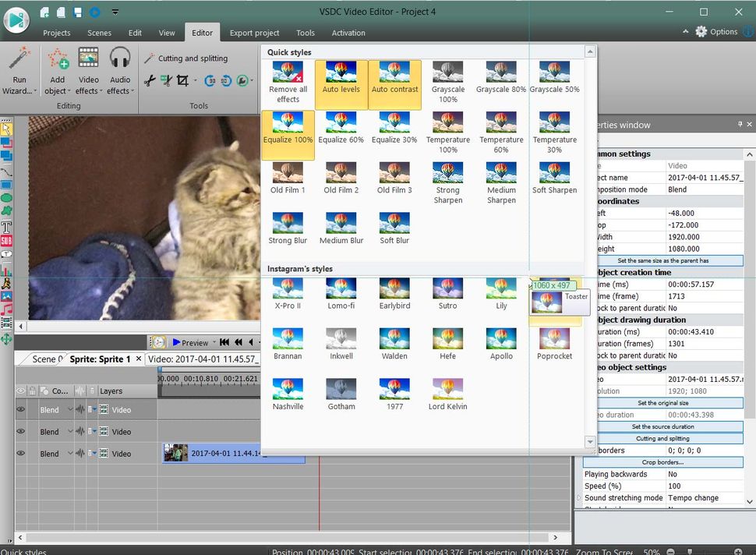Switch to the Export project tab
756x555 pixels.
pyautogui.click(x=254, y=33)
